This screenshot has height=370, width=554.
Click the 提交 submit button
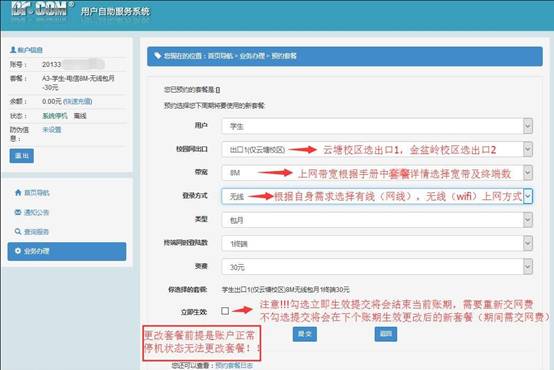(305, 334)
